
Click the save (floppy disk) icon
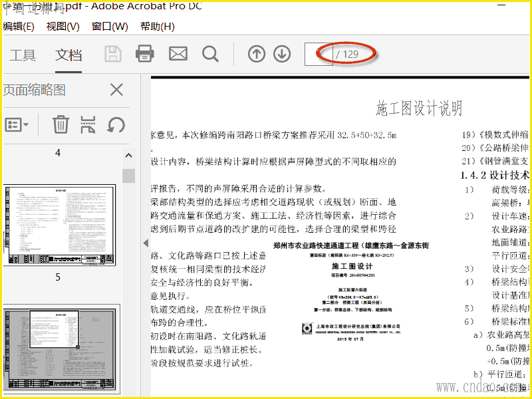[113, 54]
